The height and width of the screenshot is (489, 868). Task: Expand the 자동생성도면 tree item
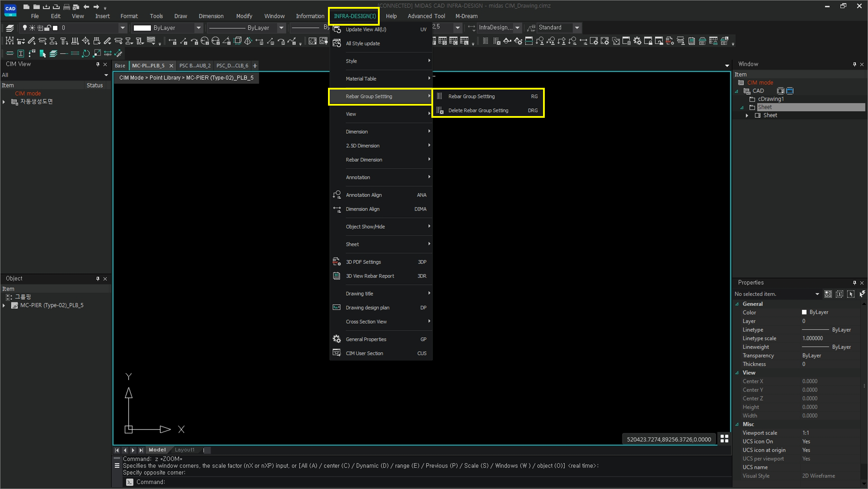(x=4, y=102)
